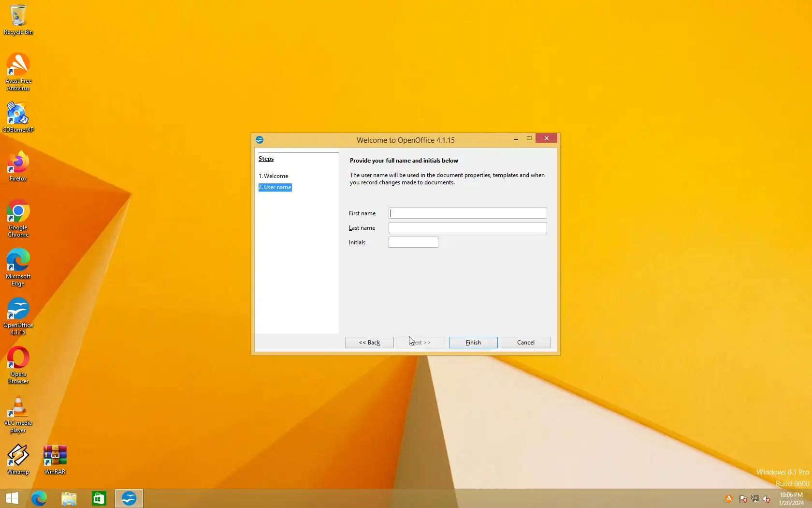Screen dimensions: 812x508
Task: Open the Action Center flag icon
Action: (743, 499)
